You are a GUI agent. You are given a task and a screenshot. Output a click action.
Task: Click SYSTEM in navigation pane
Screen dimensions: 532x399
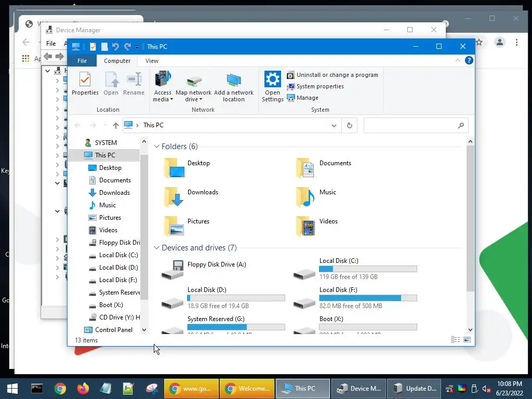(105, 143)
